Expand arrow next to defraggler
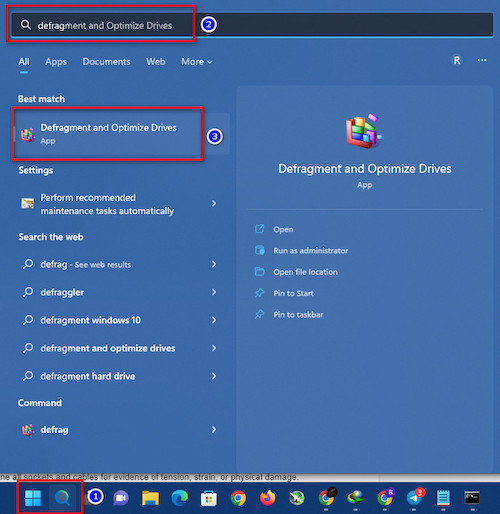The image size is (500, 514). coord(214,292)
